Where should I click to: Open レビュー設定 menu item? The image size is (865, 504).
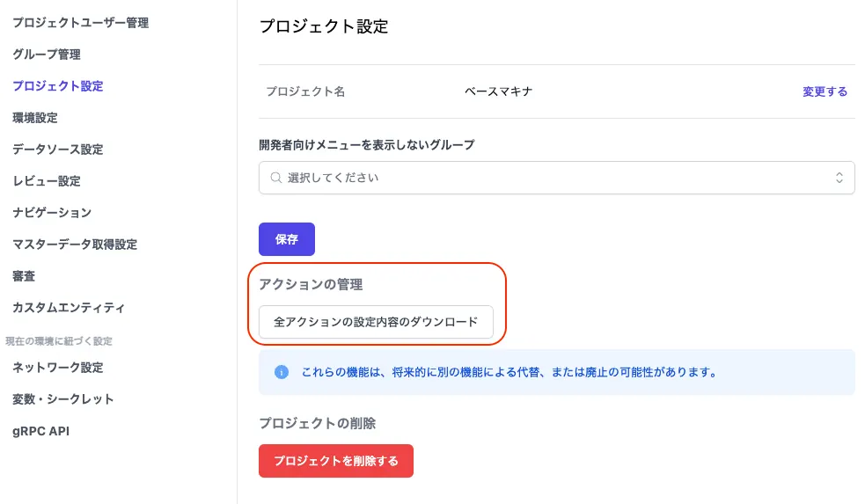tap(47, 181)
